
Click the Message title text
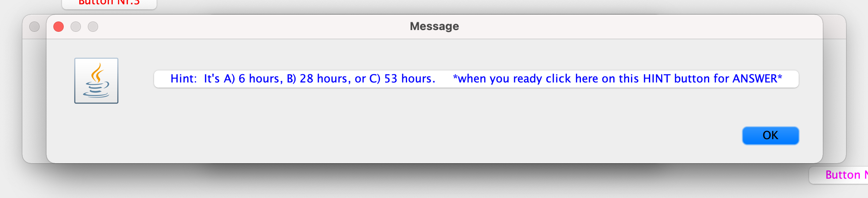point(434,26)
